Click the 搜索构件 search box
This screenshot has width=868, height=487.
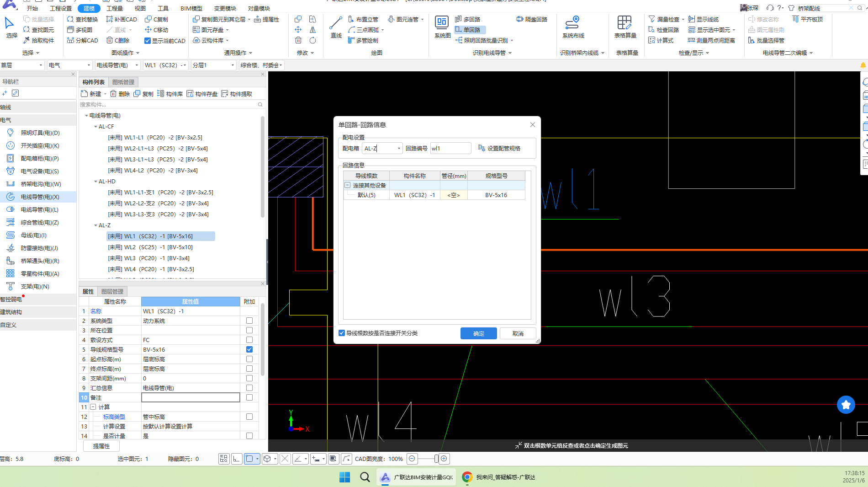coord(172,105)
